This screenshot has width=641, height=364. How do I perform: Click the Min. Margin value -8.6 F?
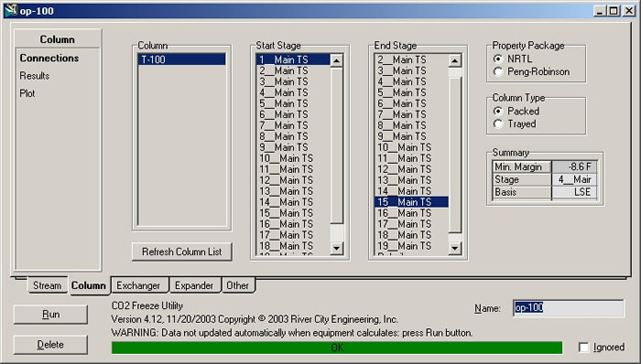point(575,166)
